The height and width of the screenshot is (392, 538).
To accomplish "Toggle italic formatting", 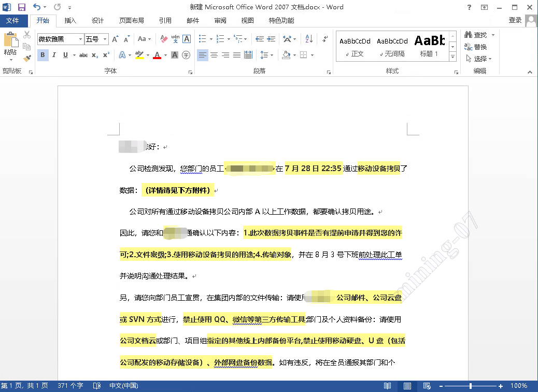I will 54,54.
